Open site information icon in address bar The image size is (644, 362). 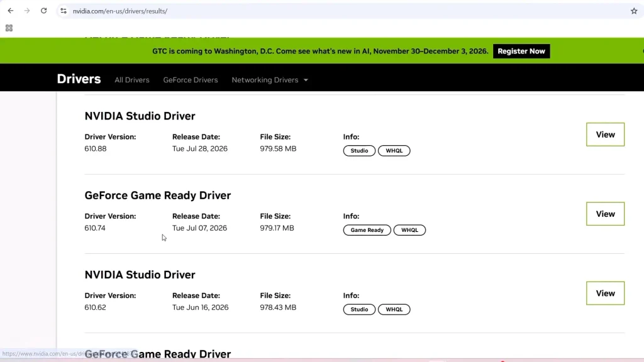click(x=64, y=11)
